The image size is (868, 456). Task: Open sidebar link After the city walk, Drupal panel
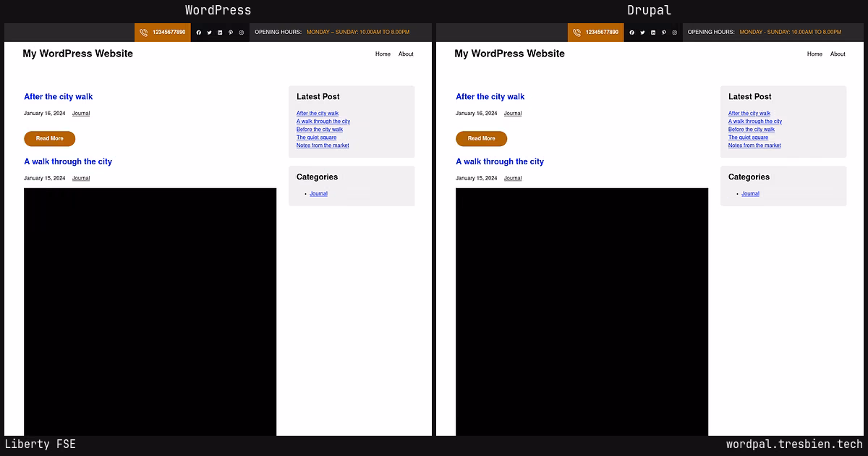[749, 114]
